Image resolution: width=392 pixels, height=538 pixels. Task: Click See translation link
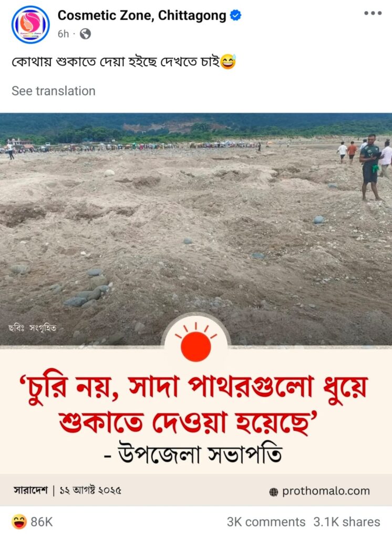[54, 91]
